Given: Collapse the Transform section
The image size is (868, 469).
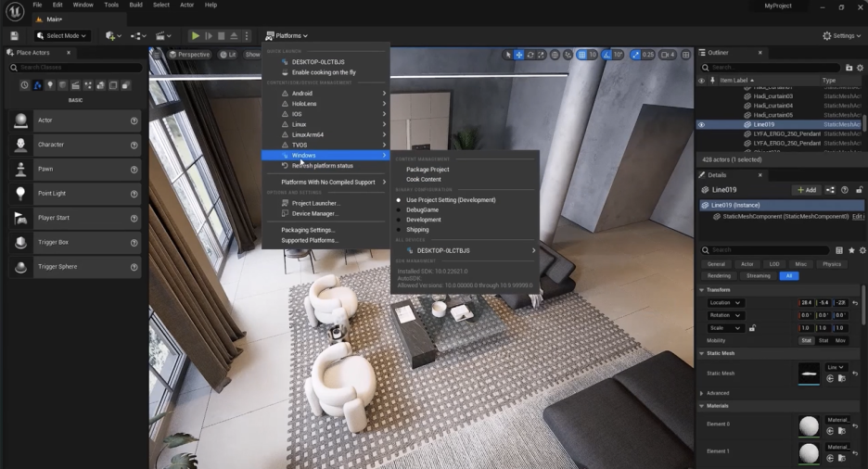Looking at the screenshot, I should click(702, 290).
